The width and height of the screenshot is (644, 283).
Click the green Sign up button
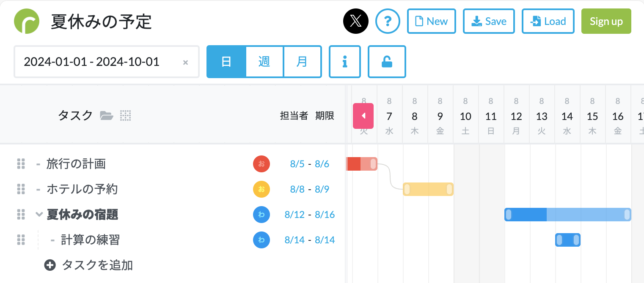click(606, 21)
